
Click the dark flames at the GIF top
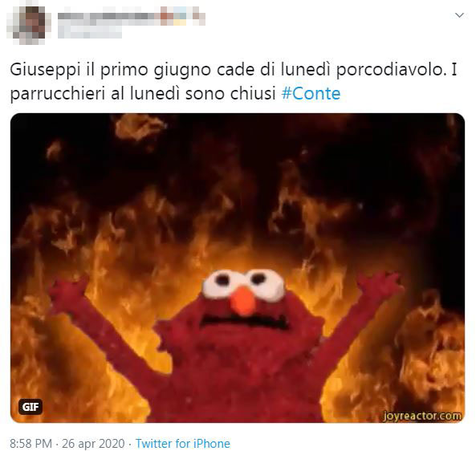238,146
